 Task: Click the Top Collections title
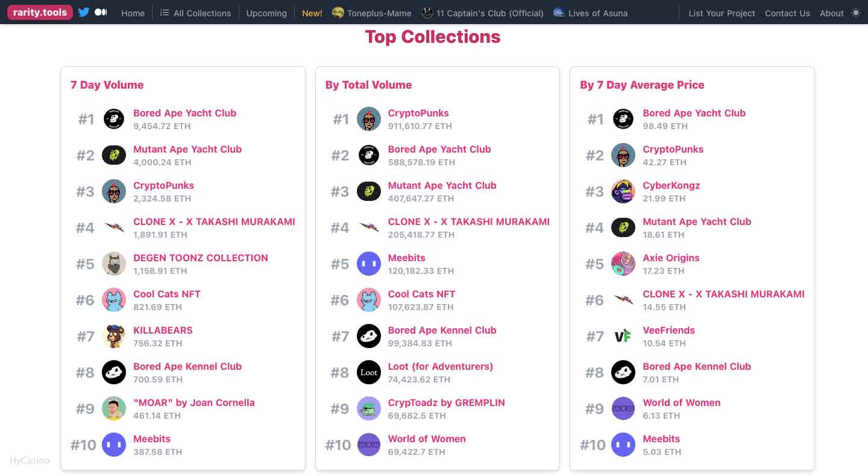(x=433, y=36)
